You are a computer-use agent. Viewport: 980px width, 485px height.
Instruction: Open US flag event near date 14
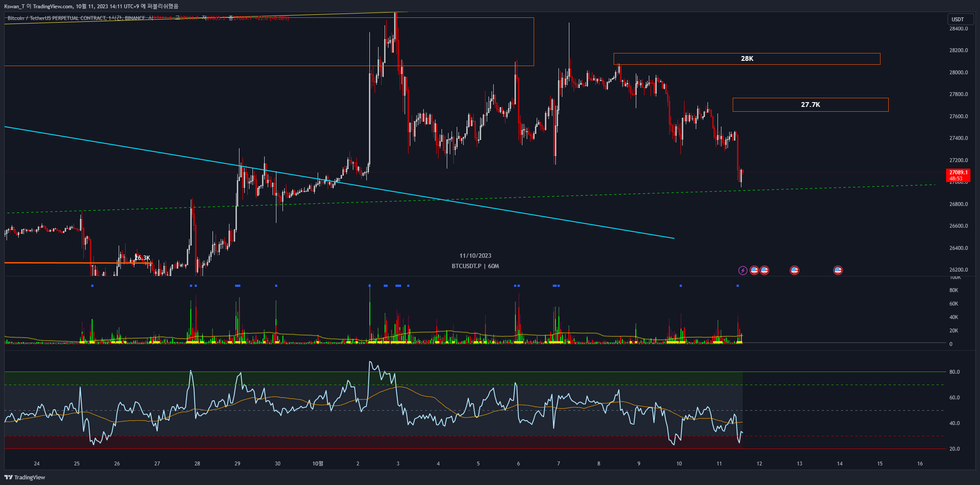(x=838, y=270)
